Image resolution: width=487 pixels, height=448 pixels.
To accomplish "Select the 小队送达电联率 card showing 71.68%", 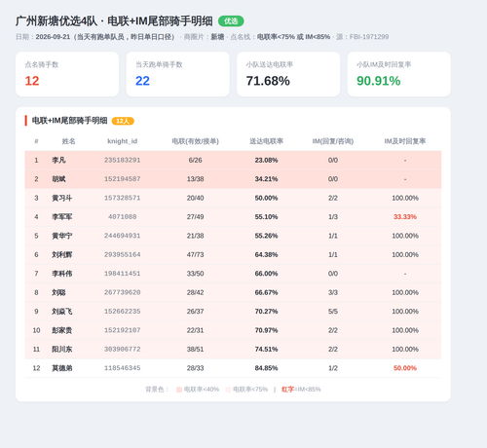I will 288,74.
